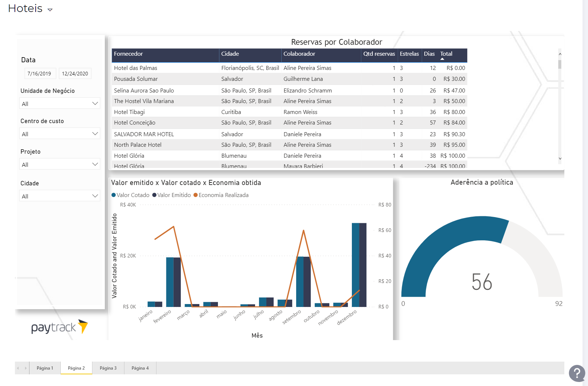
Task: Click the sort arrow under Total column
Action: [x=442, y=59]
